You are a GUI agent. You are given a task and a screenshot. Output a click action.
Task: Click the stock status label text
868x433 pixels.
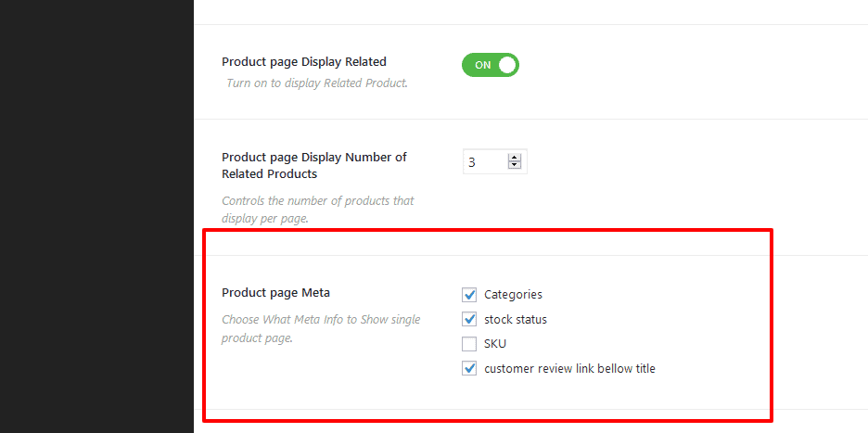click(x=516, y=320)
